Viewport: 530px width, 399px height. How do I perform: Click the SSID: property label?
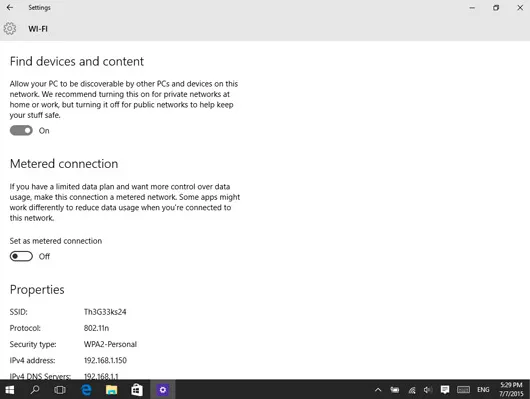[x=19, y=312]
